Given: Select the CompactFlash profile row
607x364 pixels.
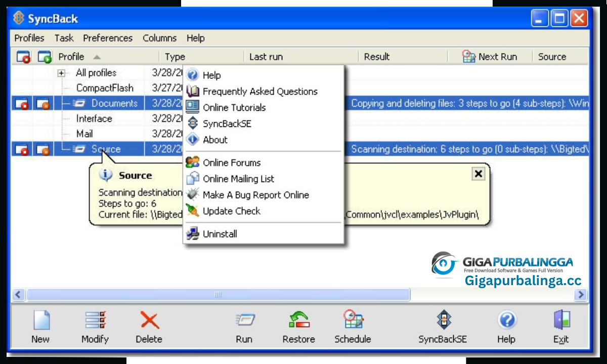Looking at the screenshot, I should point(105,88).
